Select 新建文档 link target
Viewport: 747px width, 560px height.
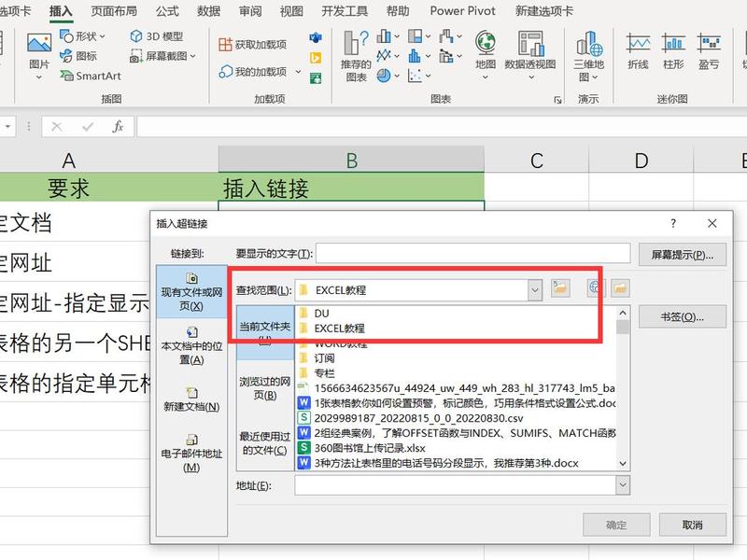pos(191,399)
